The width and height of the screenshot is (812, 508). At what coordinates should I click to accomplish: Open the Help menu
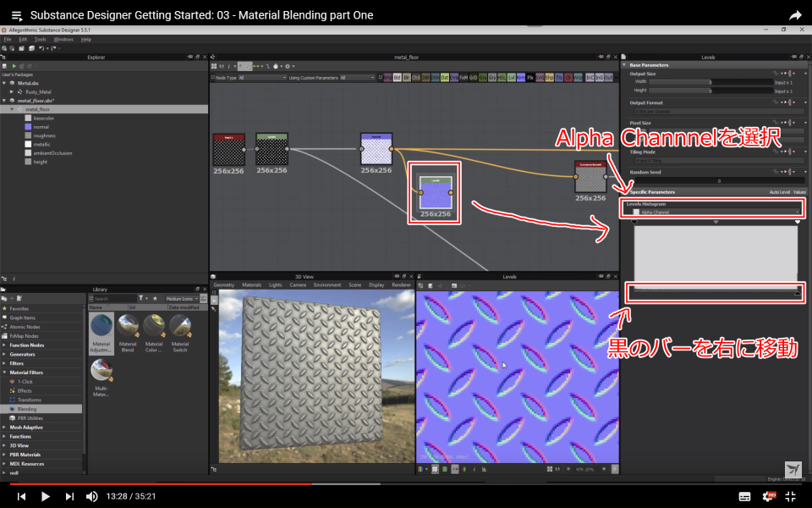click(86, 40)
